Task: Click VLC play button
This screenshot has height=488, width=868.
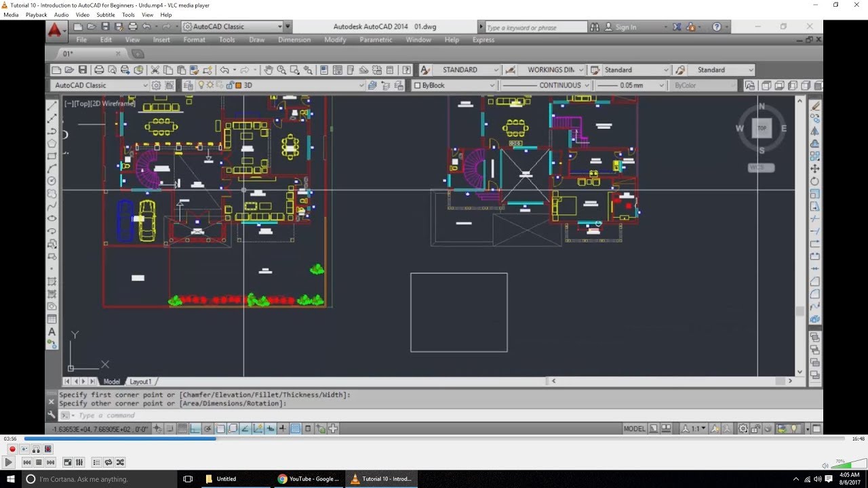Action: pos(9,462)
